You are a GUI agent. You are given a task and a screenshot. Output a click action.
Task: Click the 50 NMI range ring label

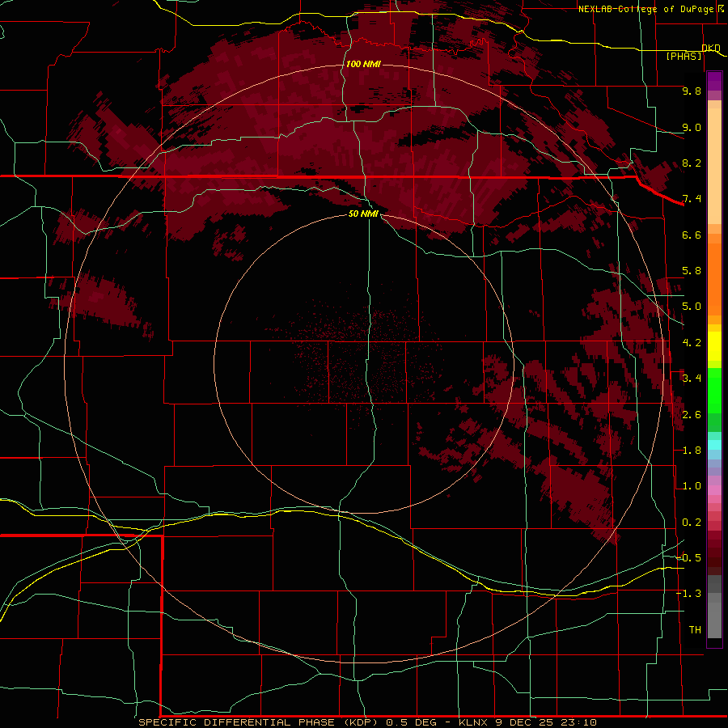(x=363, y=214)
